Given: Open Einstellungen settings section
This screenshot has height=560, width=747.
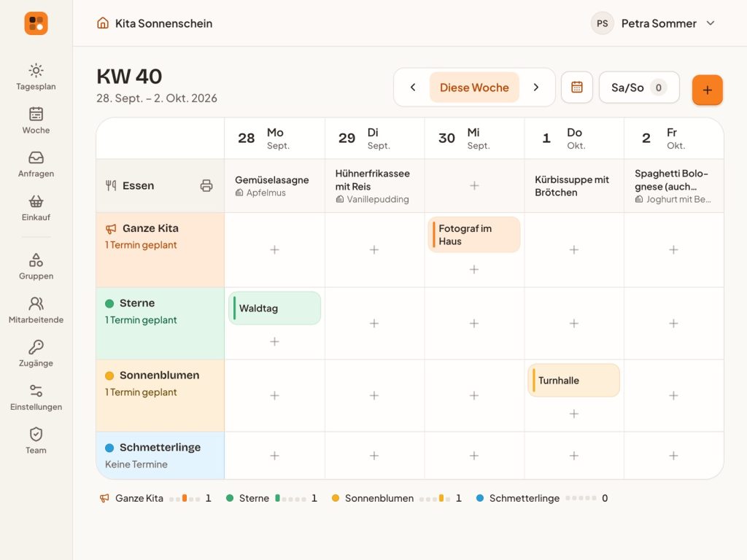Looking at the screenshot, I should [x=36, y=397].
